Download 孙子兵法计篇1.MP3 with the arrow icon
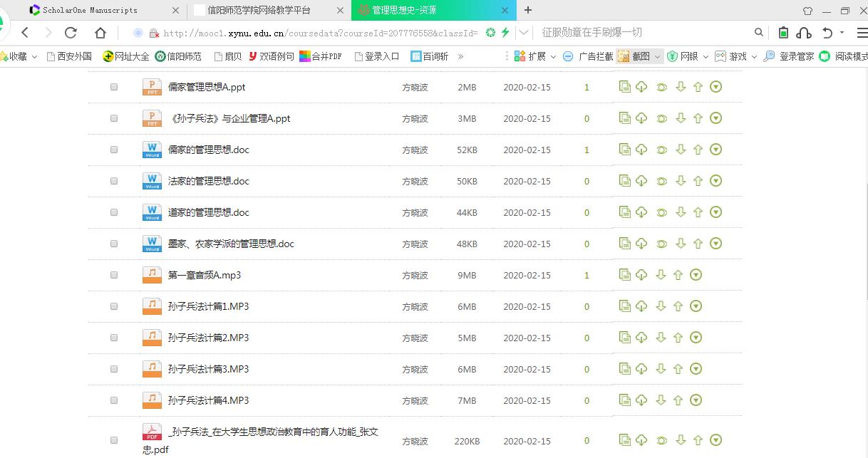 [661, 306]
